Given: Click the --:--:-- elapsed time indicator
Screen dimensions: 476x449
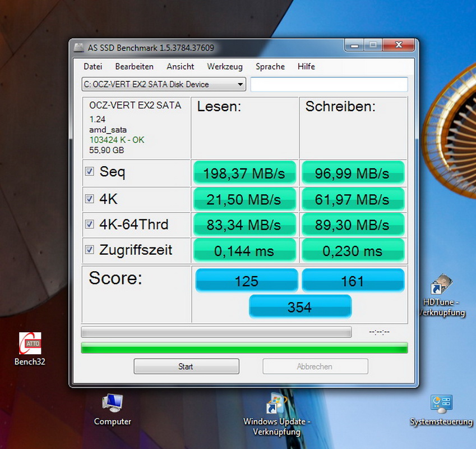Looking at the screenshot, I should pyautogui.click(x=379, y=332).
